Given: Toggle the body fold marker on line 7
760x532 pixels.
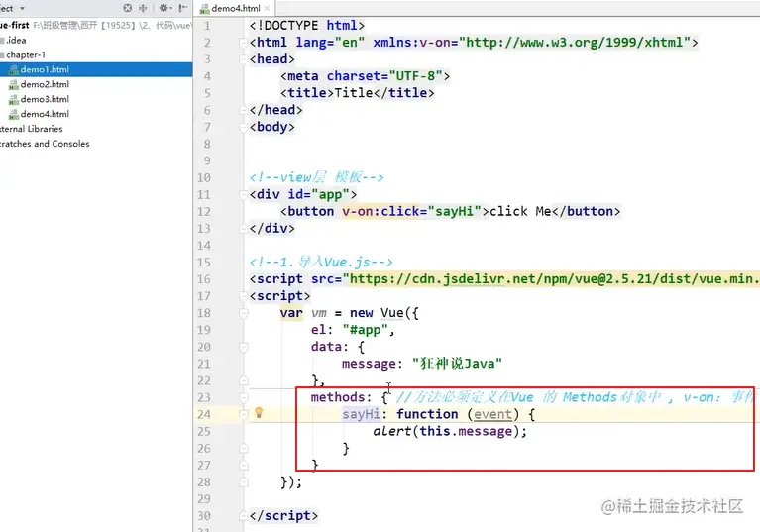Looking at the screenshot, I should click(x=244, y=128).
